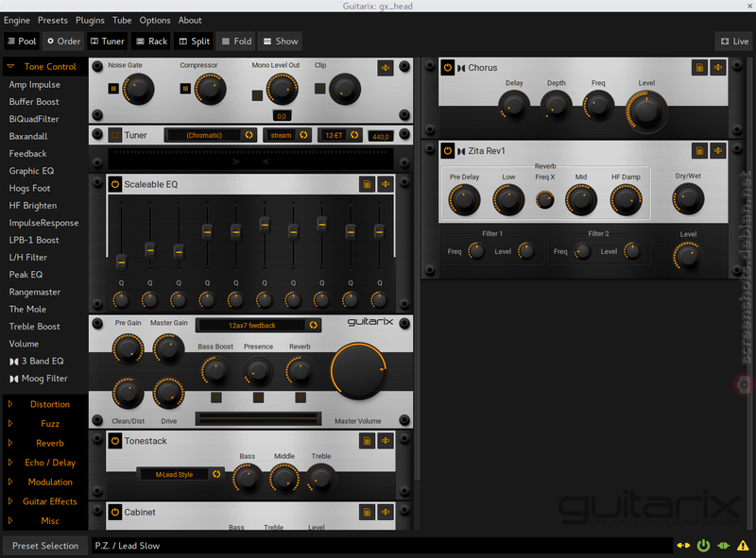This screenshot has height=558, width=756.
Task: Toggle the Cabinet power button
Action: pyautogui.click(x=114, y=512)
